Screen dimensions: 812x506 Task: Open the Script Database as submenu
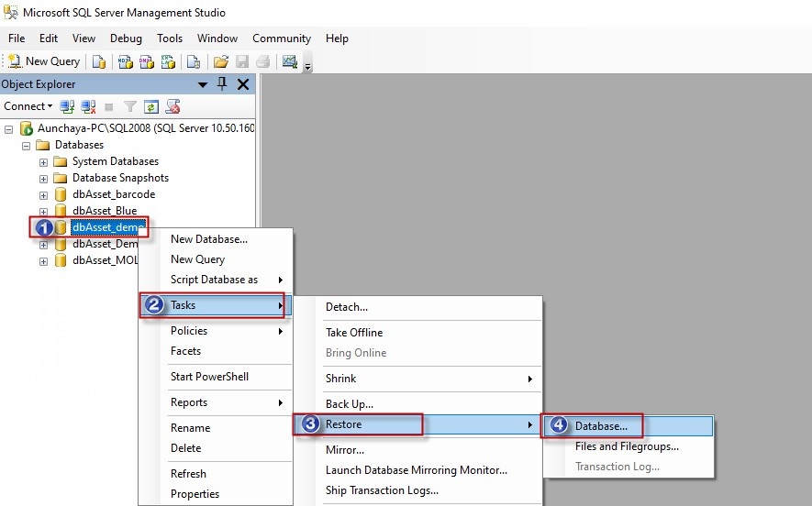(x=216, y=280)
